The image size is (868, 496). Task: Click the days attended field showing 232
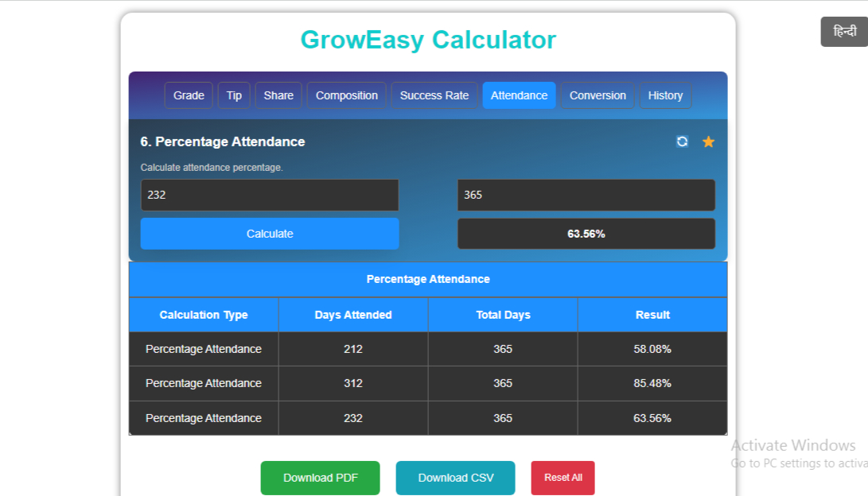pos(270,195)
